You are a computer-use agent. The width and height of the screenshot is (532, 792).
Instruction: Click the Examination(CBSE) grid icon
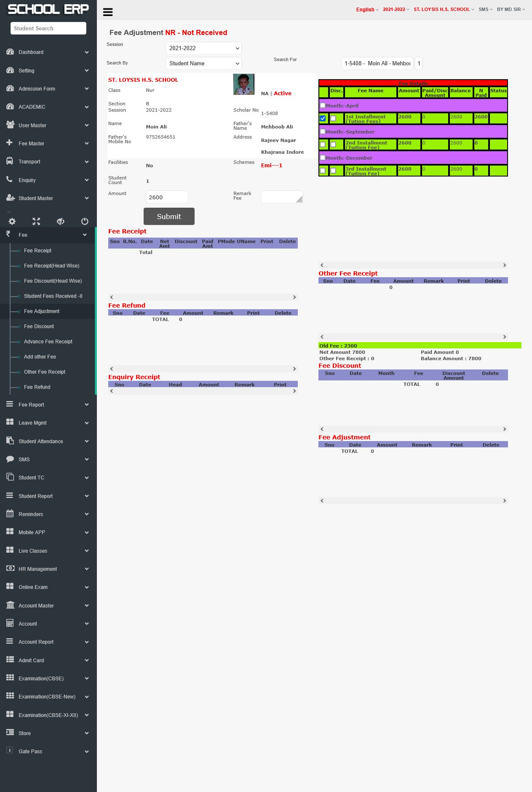pos(10,678)
